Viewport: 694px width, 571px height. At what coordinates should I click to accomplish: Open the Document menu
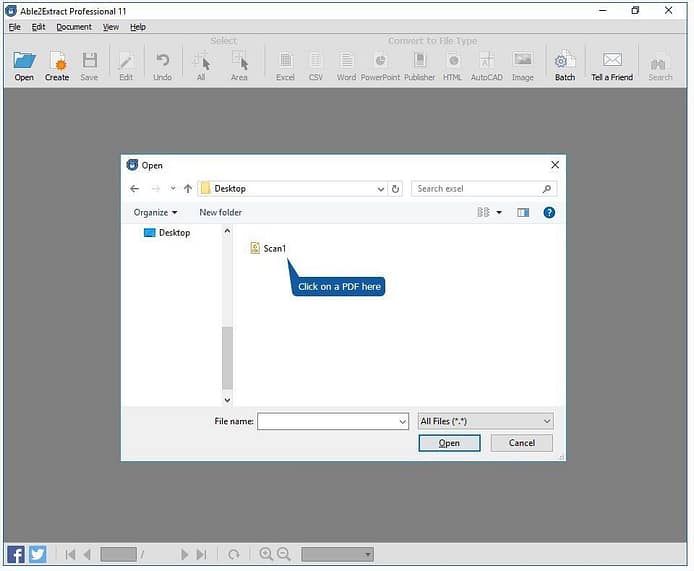click(73, 27)
